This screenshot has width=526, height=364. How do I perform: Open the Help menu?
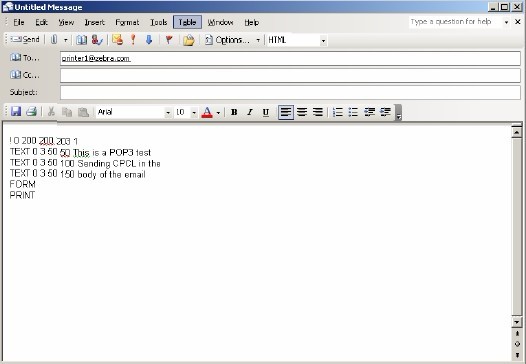[252, 22]
